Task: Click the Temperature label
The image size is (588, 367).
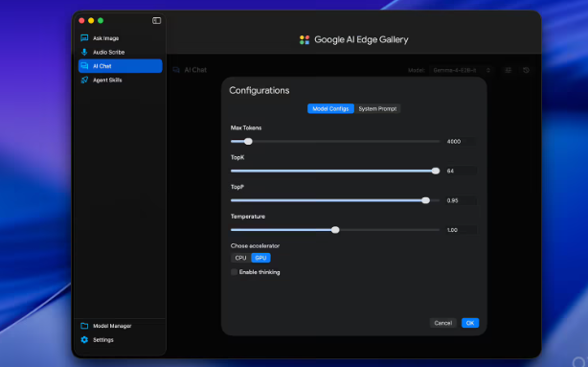Action: pyautogui.click(x=248, y=217)
